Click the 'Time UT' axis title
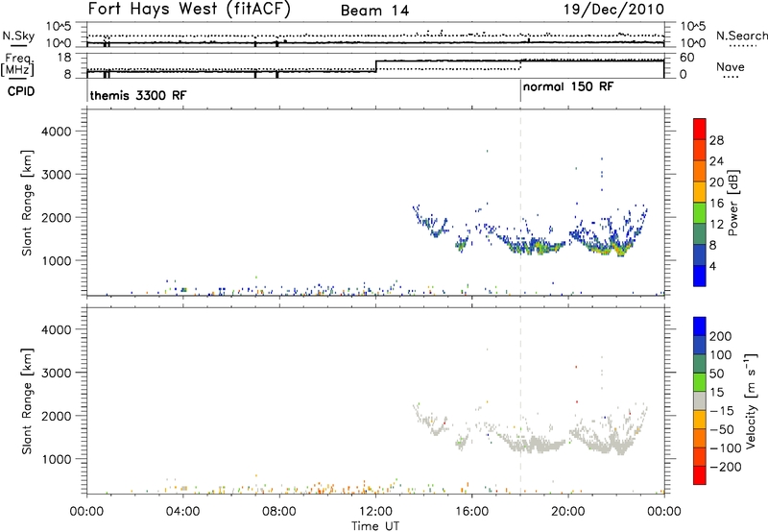 (x=375, y=526)
